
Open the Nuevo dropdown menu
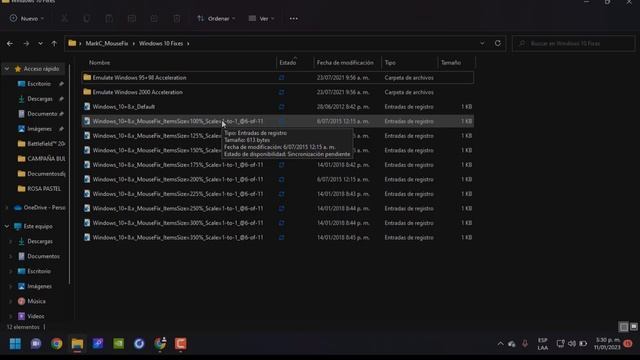27,19
